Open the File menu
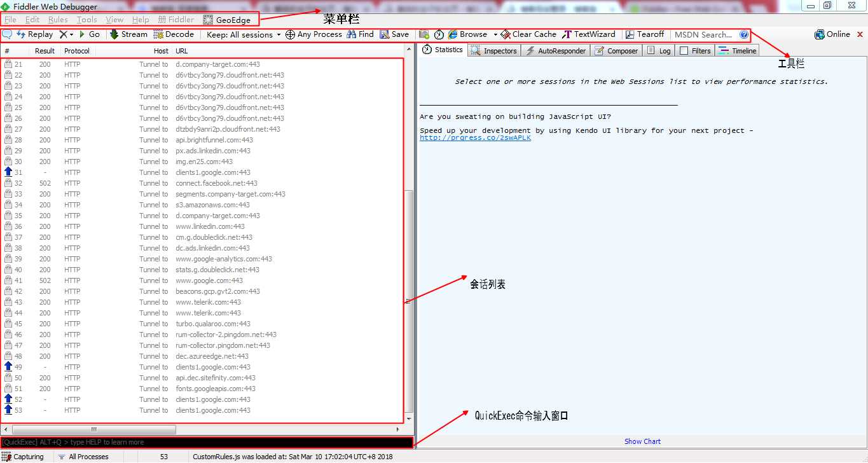Screen dimensions: 868x463 [x=10, y=20]
